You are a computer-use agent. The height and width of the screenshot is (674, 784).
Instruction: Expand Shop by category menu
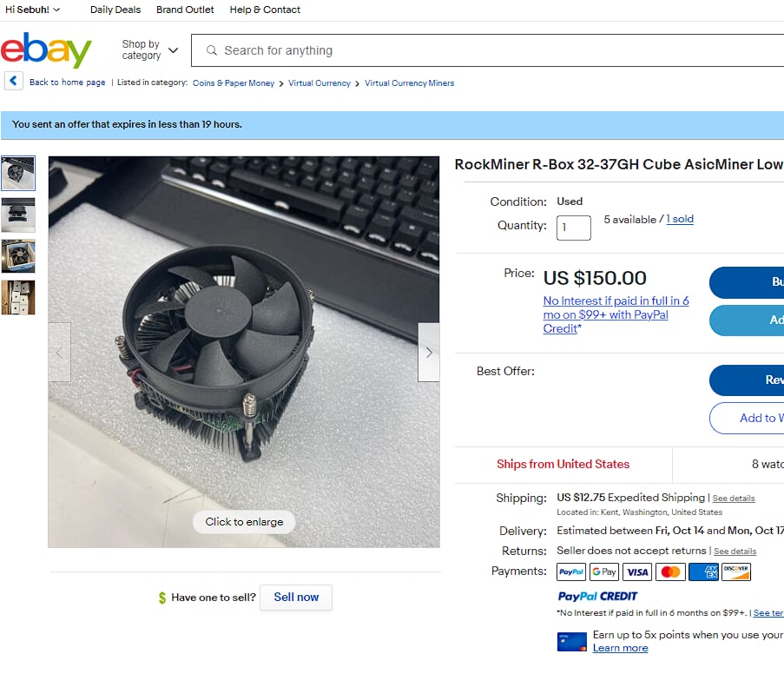coord(149,50)
